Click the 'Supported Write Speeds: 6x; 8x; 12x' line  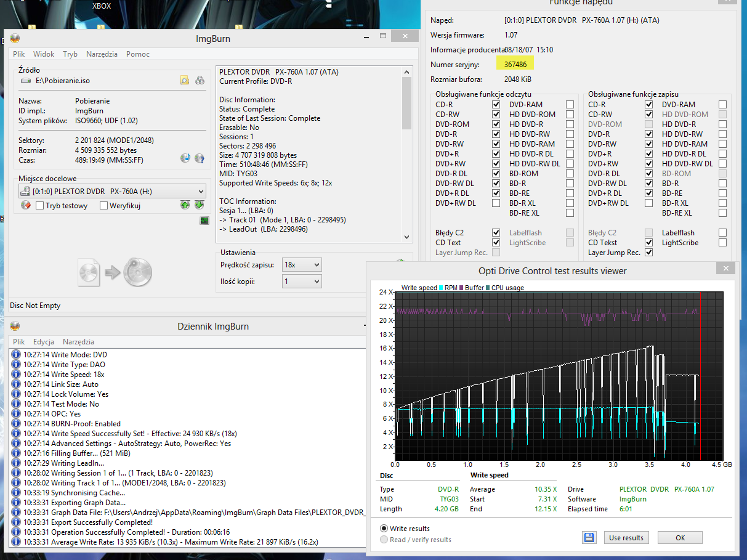coord(276,183)
